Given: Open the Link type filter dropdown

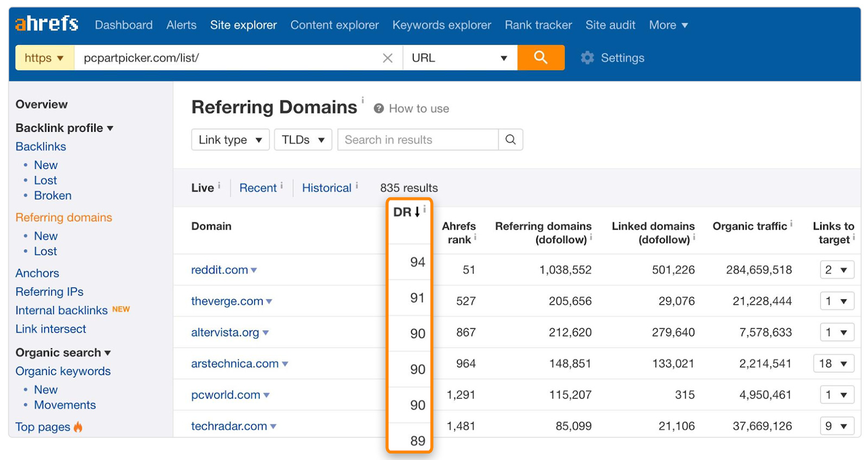Looking at the screenshot, I should click(230, 139).
